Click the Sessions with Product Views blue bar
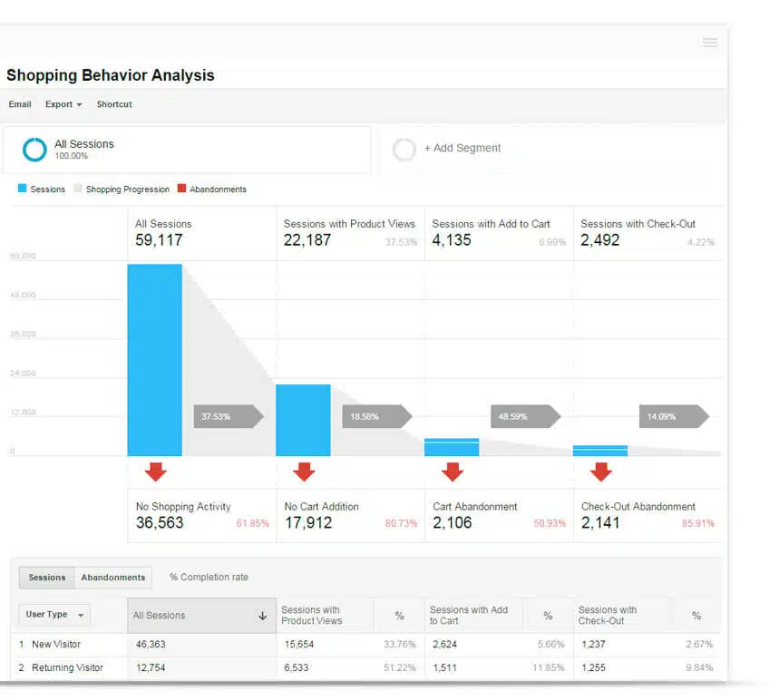The width and height of the screenshot is (779, 700). [x=303, y=421]
